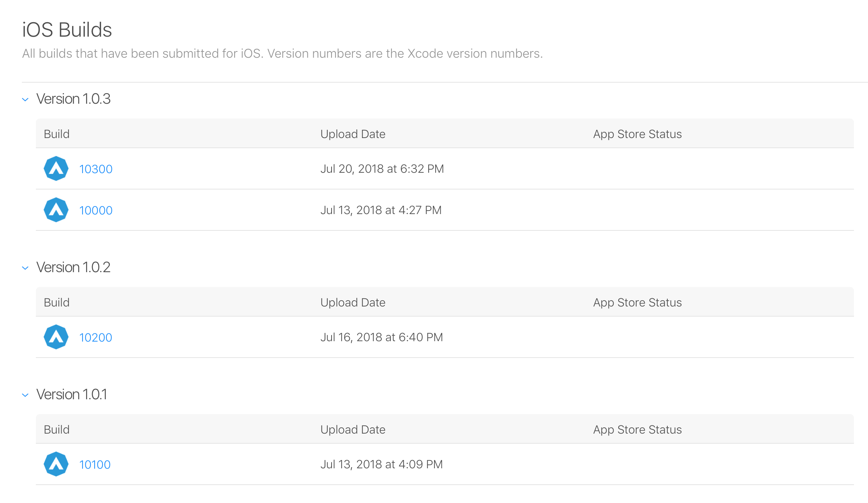Image resolution: width=868 pixels, height=503 pixels.
Task: Open build 10300 link
Action: pyautogui.click(x=96, y=169)
